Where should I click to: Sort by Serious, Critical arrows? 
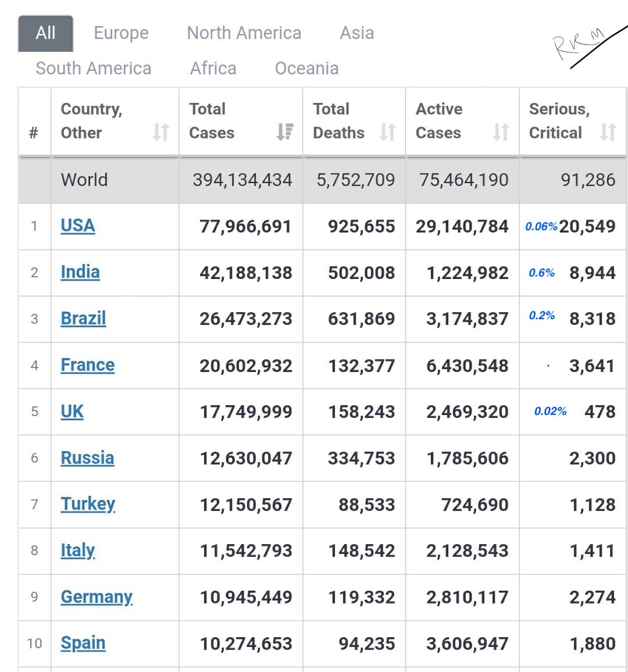pos(608,133)
